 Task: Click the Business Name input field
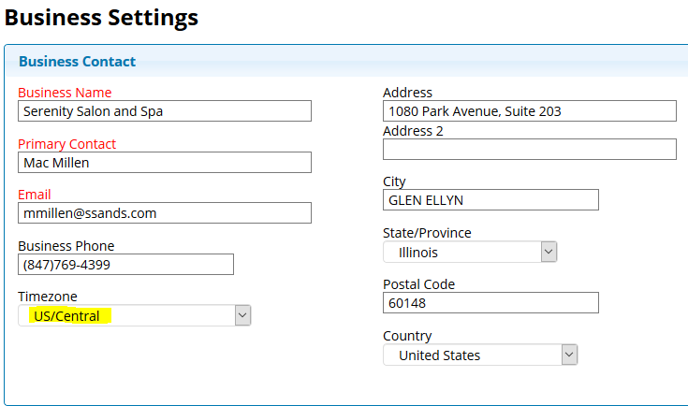pyautogui.click(x=165, y=111)
